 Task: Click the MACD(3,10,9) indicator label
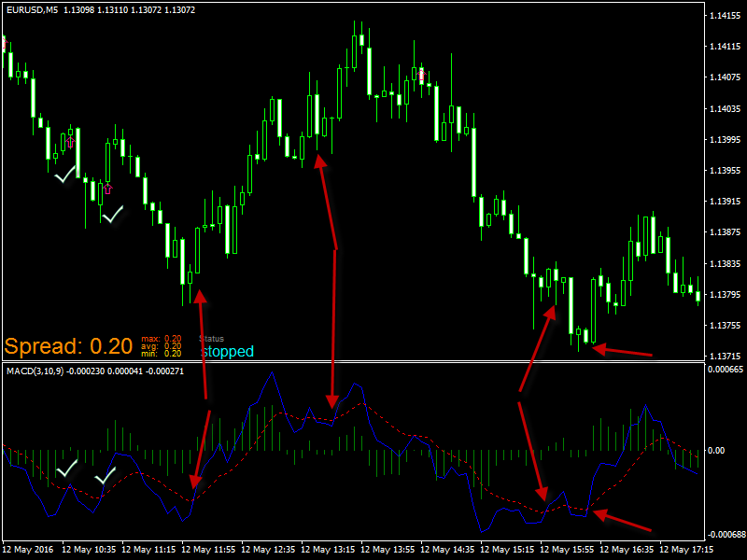tap(35, 371)
